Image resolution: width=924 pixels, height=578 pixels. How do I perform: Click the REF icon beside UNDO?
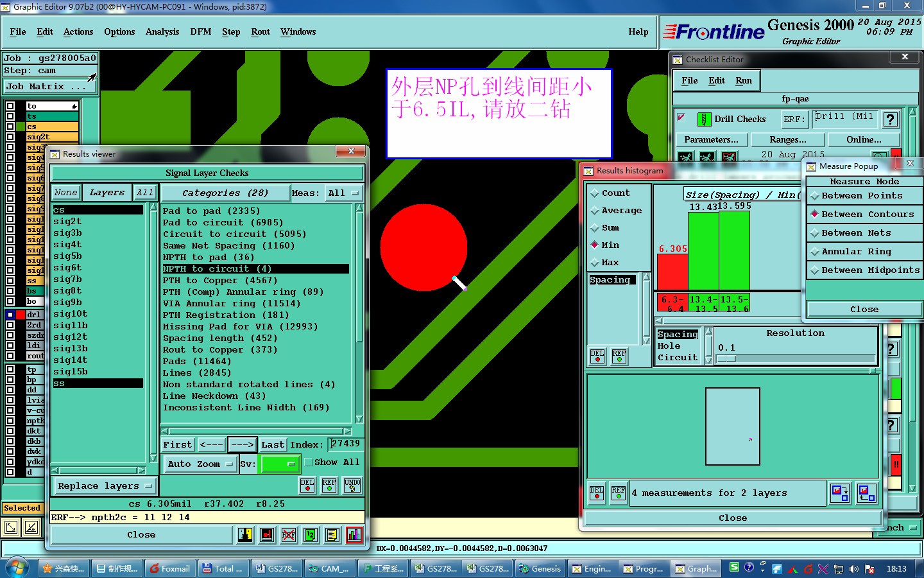329,485
